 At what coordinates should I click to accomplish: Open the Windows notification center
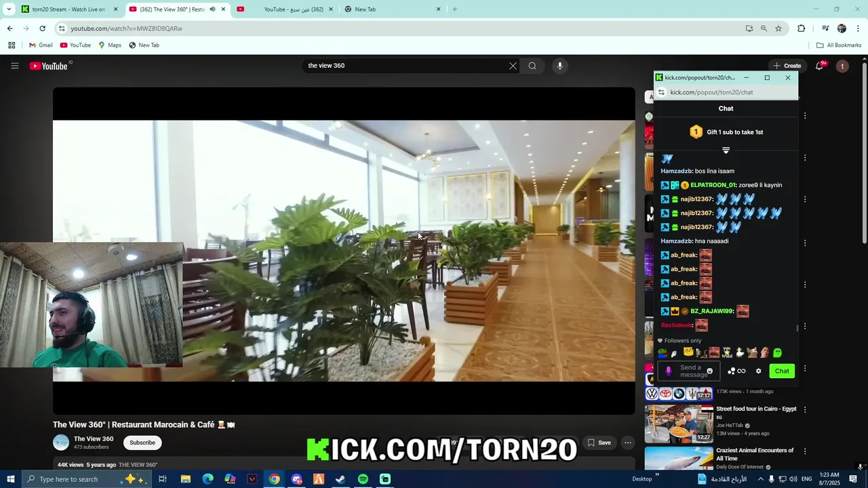point(853,479)
